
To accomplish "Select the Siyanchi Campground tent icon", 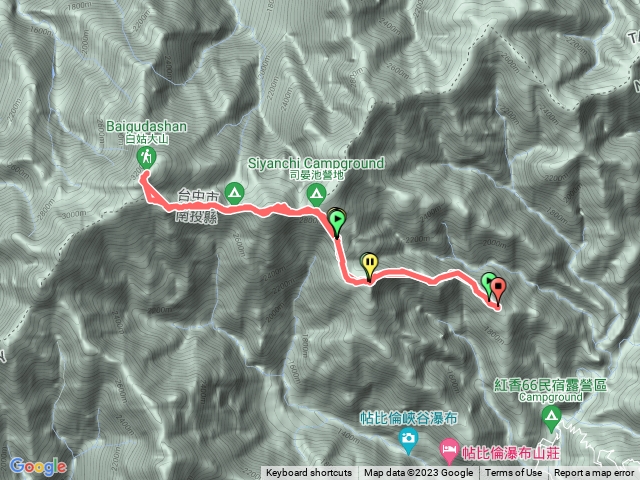I will [316, 194].
